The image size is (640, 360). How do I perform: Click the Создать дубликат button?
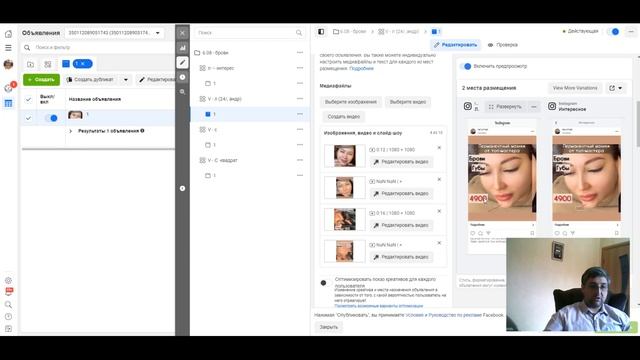pos(91,80)
